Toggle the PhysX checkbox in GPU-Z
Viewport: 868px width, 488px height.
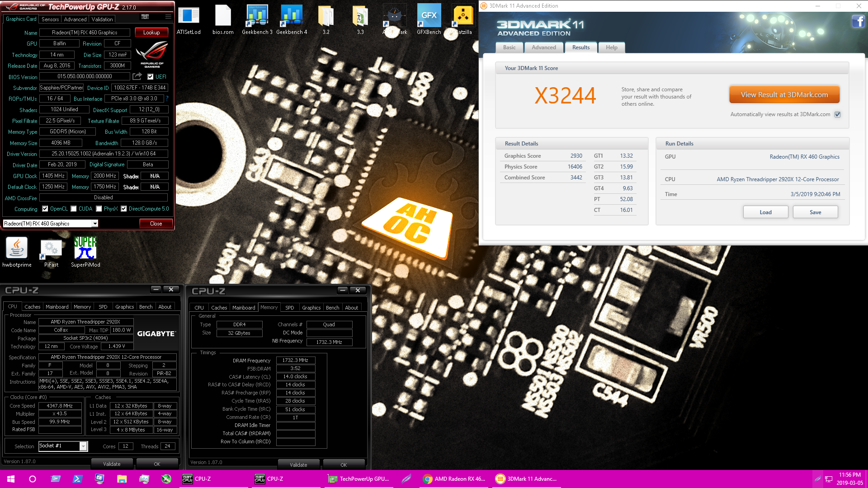tap(99, 209)
